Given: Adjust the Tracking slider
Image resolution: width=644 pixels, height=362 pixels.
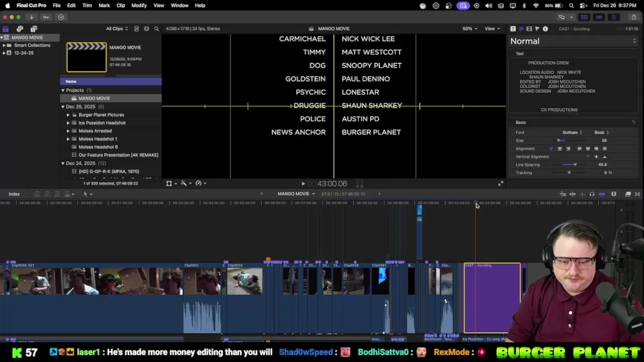Looking at the screenshot, I should [569, 172].
